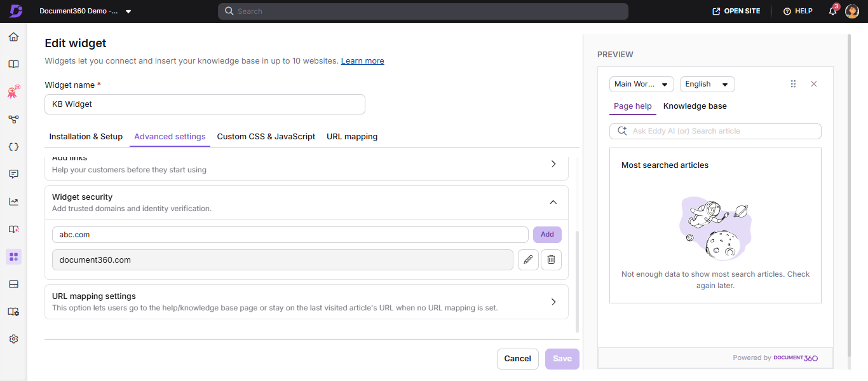This screenshot has height=381, width=868.
Task: Click the Save button
Action: pos(562,359)
